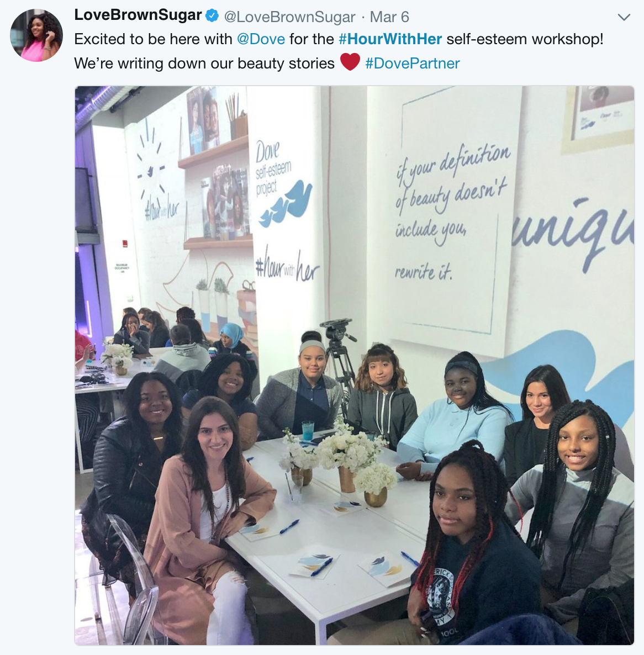This screenshot has width=644, height=655.
Task: Select the @LoveBrownSugar handle
Action: pos(290,17)
